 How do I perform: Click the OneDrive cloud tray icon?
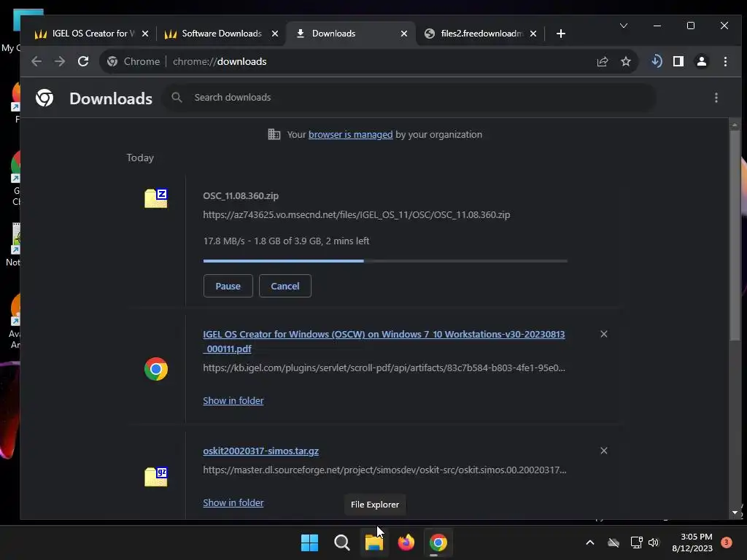point(614,542)
